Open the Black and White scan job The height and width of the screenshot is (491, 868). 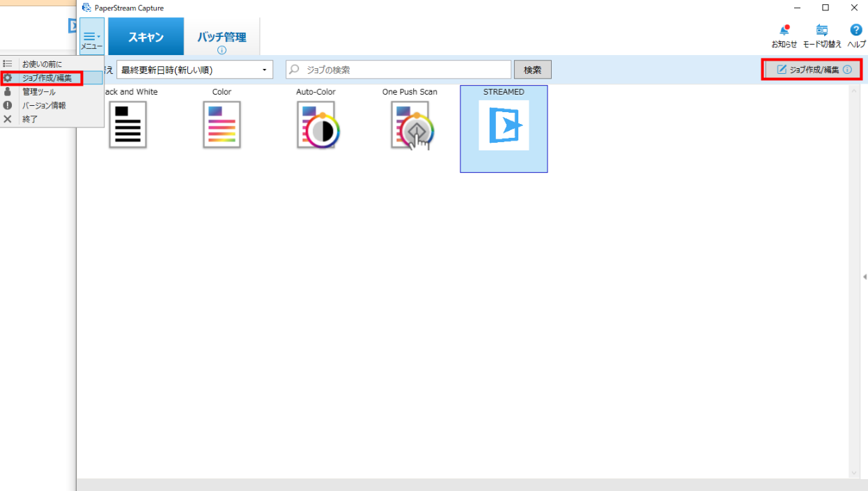tap(127, 125)
